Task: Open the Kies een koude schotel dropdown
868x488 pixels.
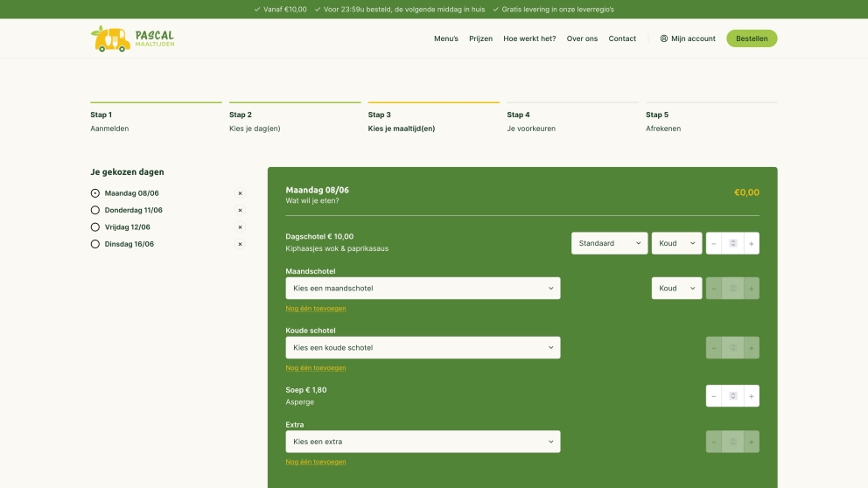Action: pos(423,347)
